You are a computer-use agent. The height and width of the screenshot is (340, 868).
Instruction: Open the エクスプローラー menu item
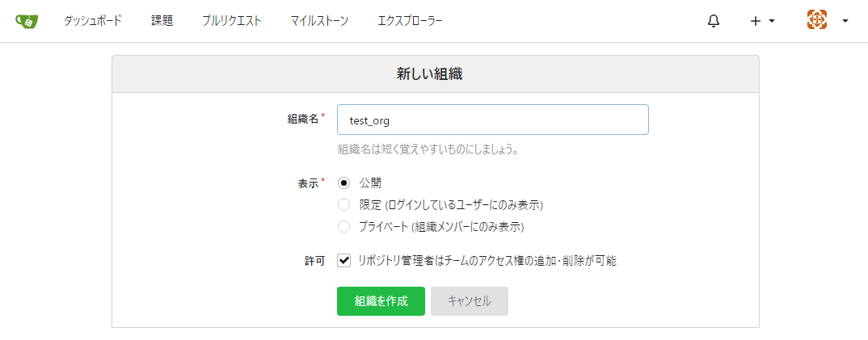410,21
